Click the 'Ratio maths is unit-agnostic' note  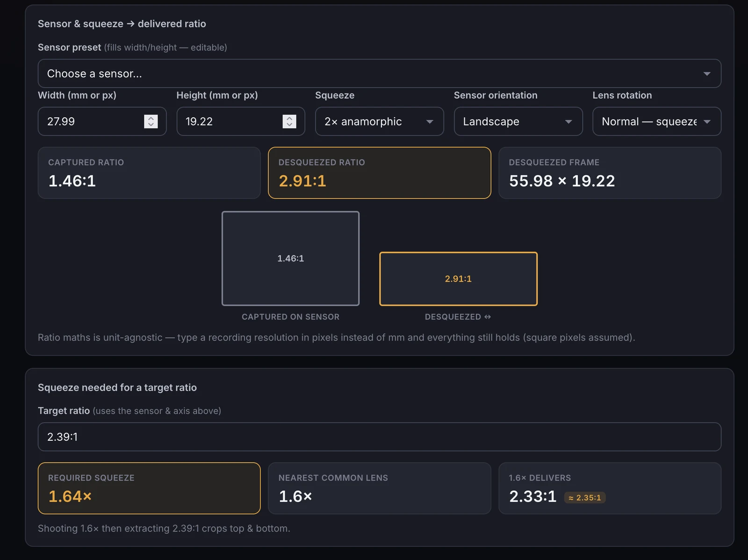(x=336, y=337)
